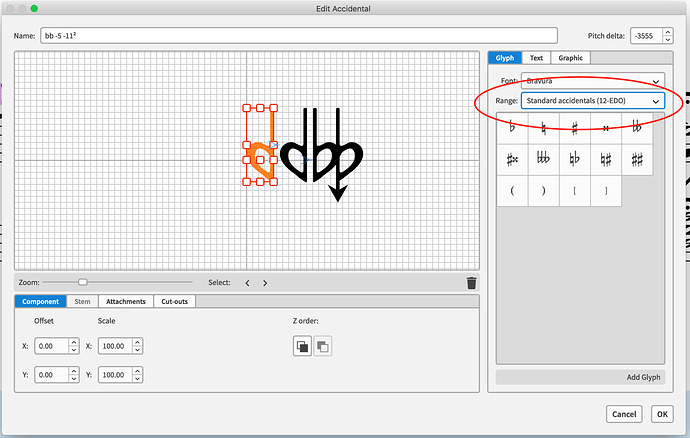This screenshot has height=438, width=690.
Task: Open the Cut-outs tab
Action: pyautogui.click(x=175, y=302)
